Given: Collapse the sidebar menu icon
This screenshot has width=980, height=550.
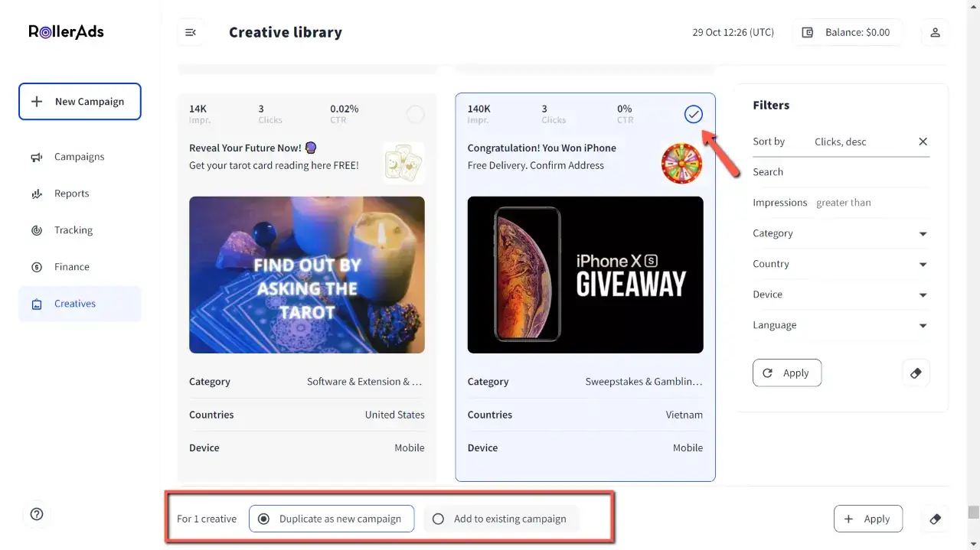Looking at the screenshot, I should (191, 32).
